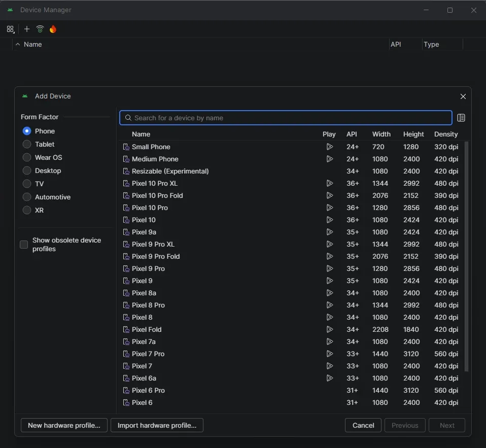486x448 pixels.
Task: Sort device list by Name column header
Action: click(141, 134)
